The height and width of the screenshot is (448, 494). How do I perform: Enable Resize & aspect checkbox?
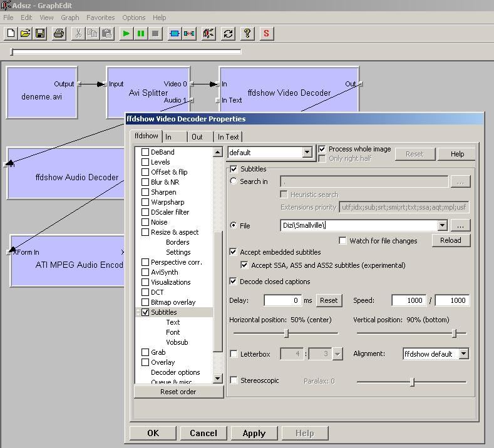(x=145, y=232)
